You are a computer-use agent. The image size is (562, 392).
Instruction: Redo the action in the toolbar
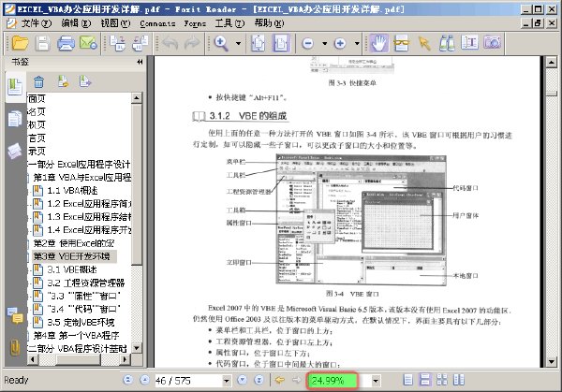[x=192, y=43]
